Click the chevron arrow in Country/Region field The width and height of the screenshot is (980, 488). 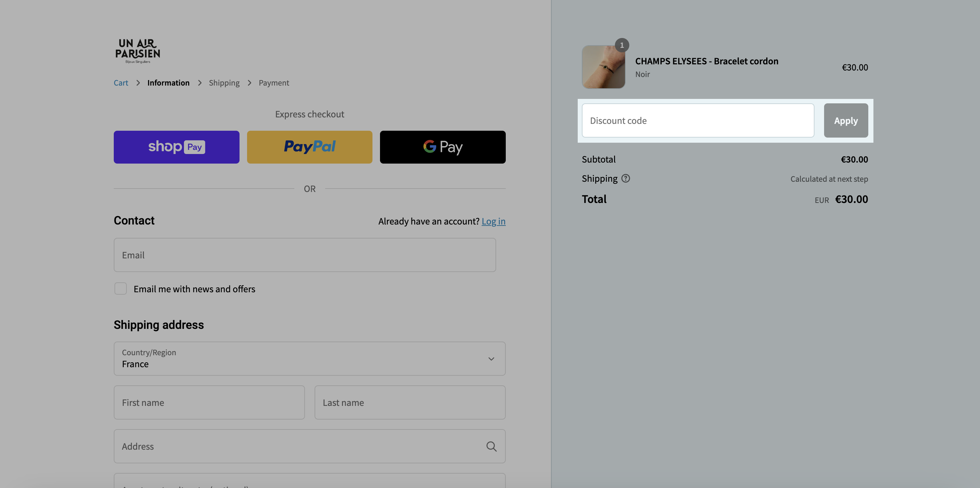click(x=491, y=359)
